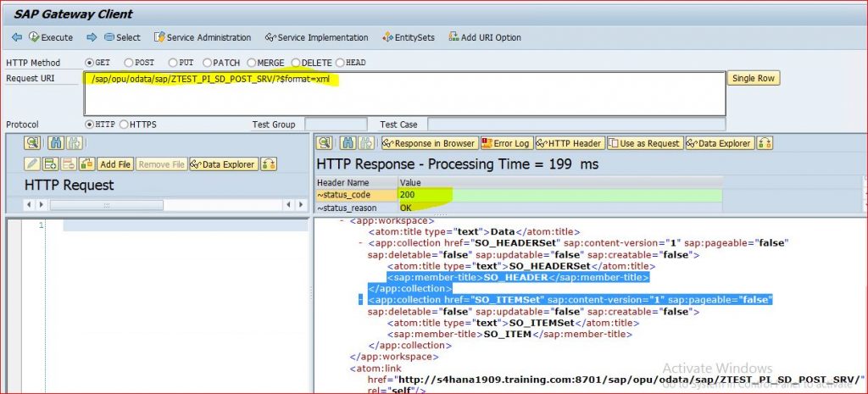Open the EntitySets list
This screenshot has height=394, width=868.
click(408, 37)
